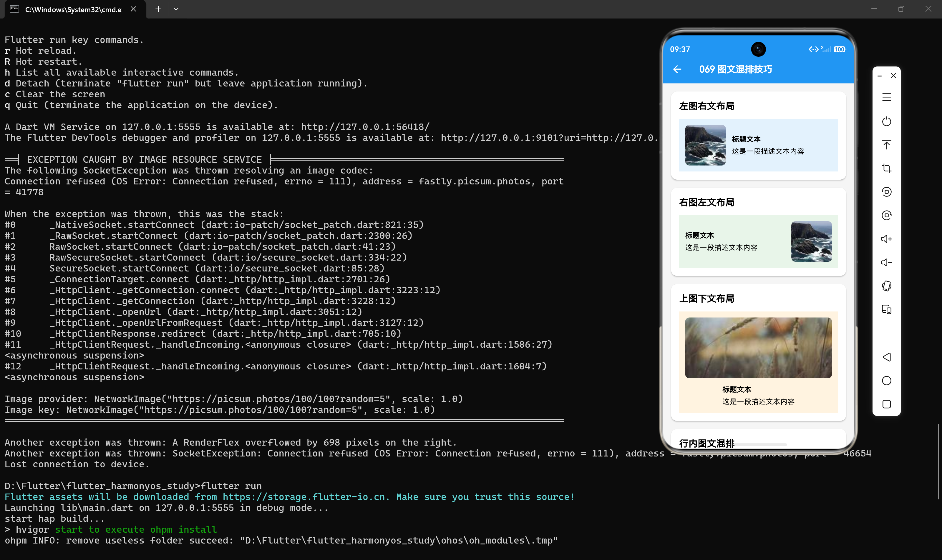
Task: Click the emulator shake device icon
Action: click(886, 286)
